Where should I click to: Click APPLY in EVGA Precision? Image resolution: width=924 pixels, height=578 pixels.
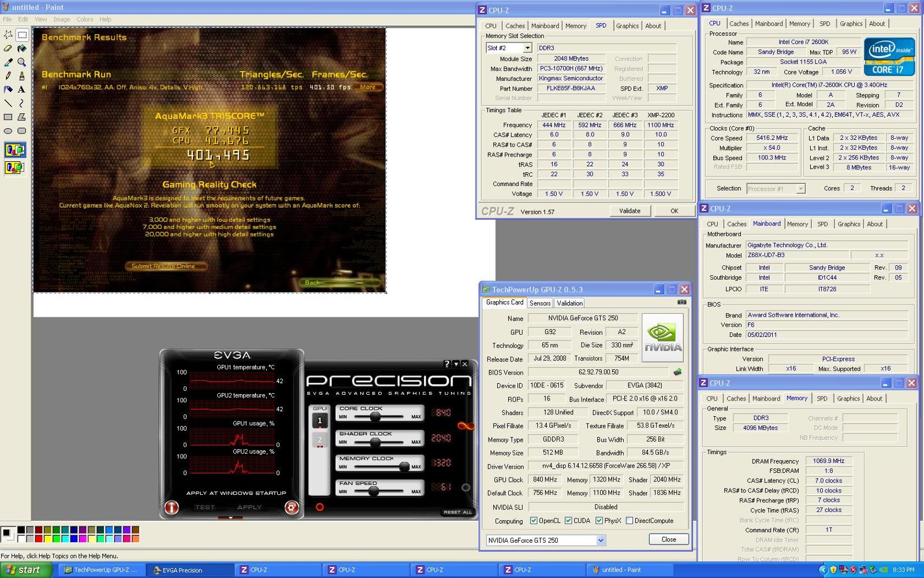click(x=249, y=507)
